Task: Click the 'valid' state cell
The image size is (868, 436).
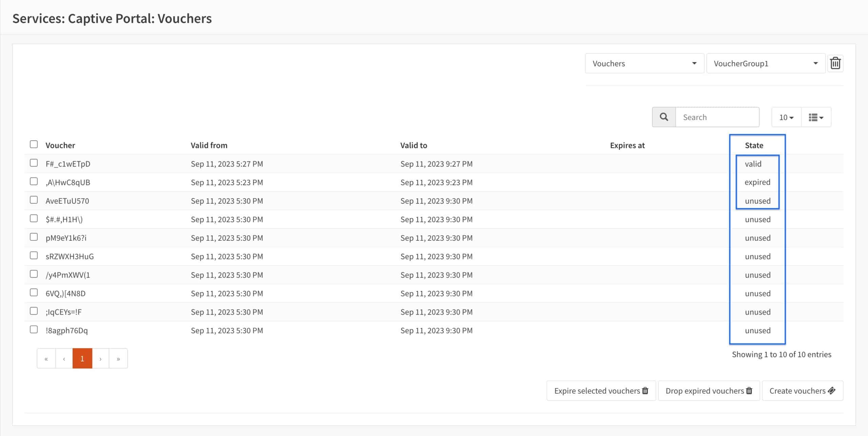Action: click(x=753, y=164)
